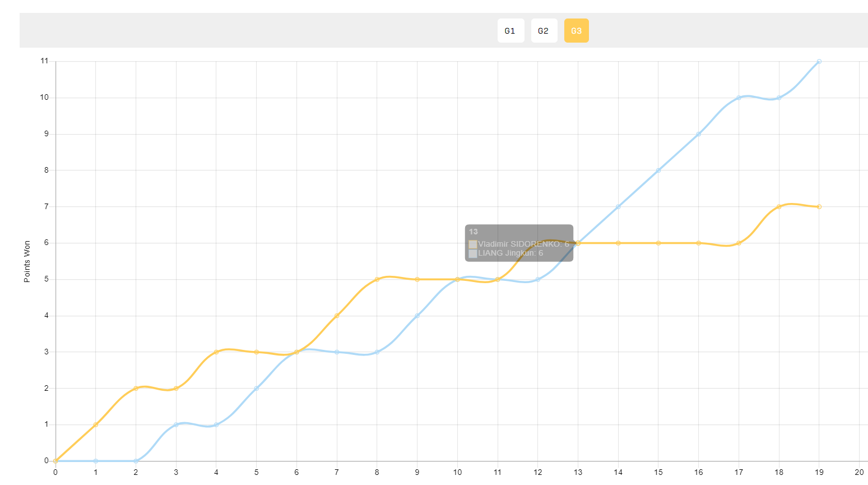Screen dimensions: 868x485
Task: Click the LIANG Jingkun tooltip color swatch
Action: coord(473,253)
